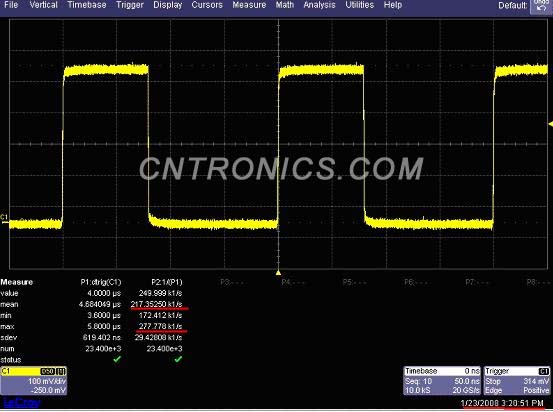Click the C1 badge in Trigger box
The width and height of the screenshot is (553, 412).
pos(543,371)
